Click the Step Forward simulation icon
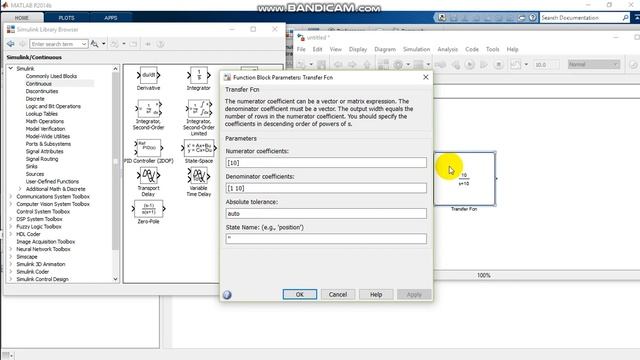 coord(484,64)
